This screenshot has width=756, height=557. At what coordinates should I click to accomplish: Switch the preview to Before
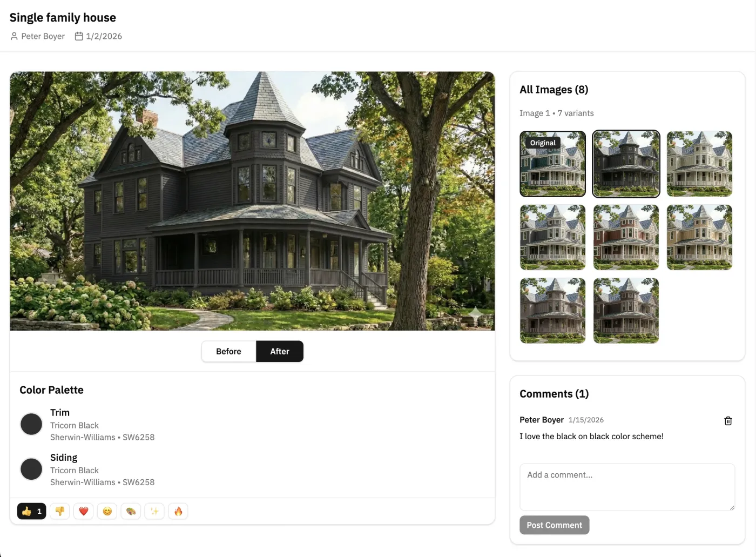click(x=229, y=351)
